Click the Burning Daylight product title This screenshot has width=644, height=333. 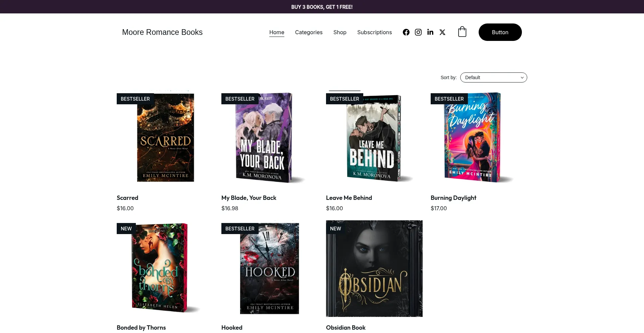[453, 198]
